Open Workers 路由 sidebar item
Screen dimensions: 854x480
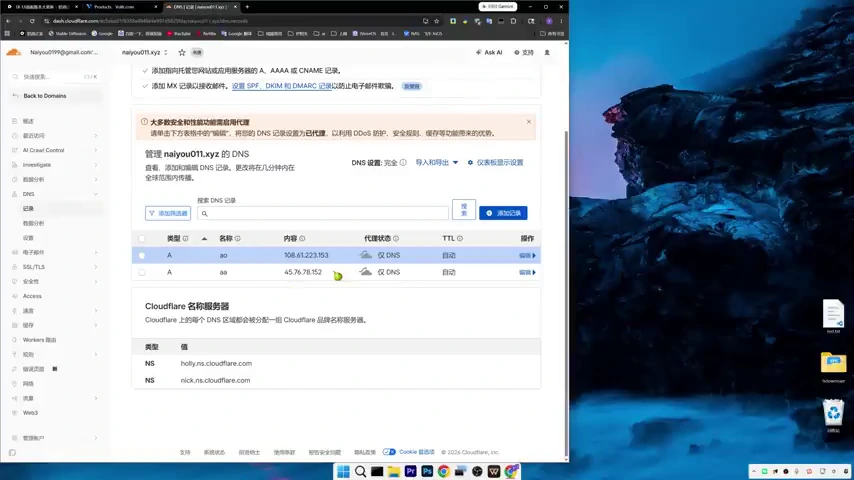click(x=39, y=340)
